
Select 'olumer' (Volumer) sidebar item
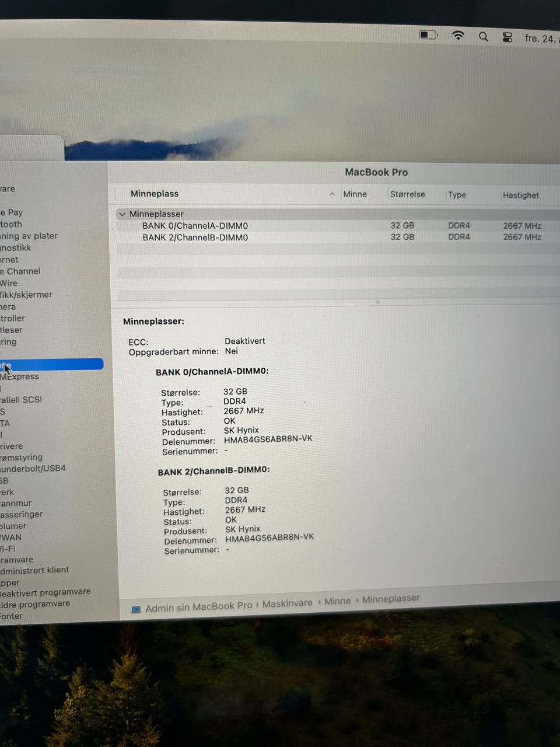(x=13, y=526)
